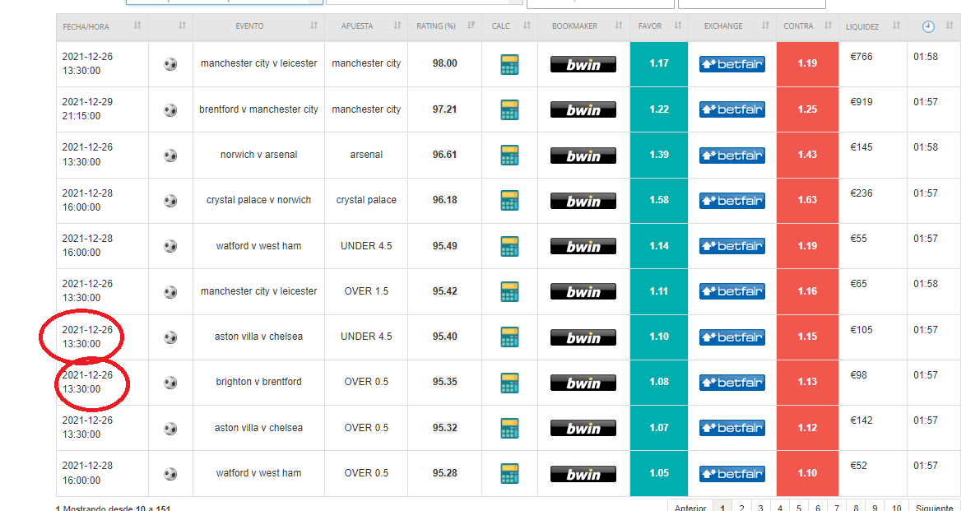Click the event text norwich v arsenal
980x511 pixels.
coord(258,155)
